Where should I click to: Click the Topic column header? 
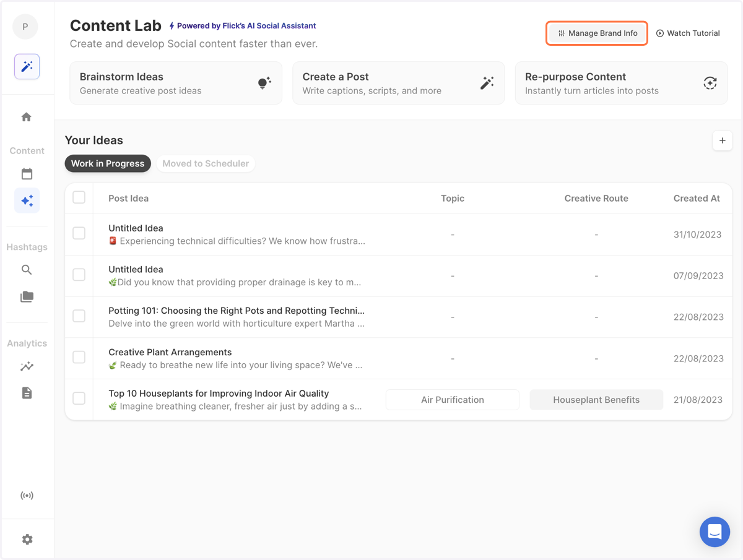tap(453, 199)
